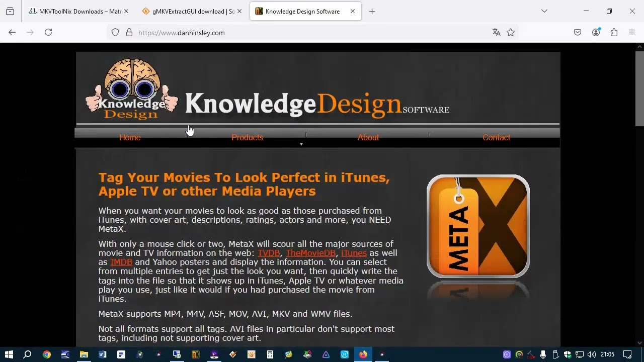This screenshot has width=644, height=362.
Task: Follow the TVDB link
Action: pyautogui.click(x=269, y=253)
